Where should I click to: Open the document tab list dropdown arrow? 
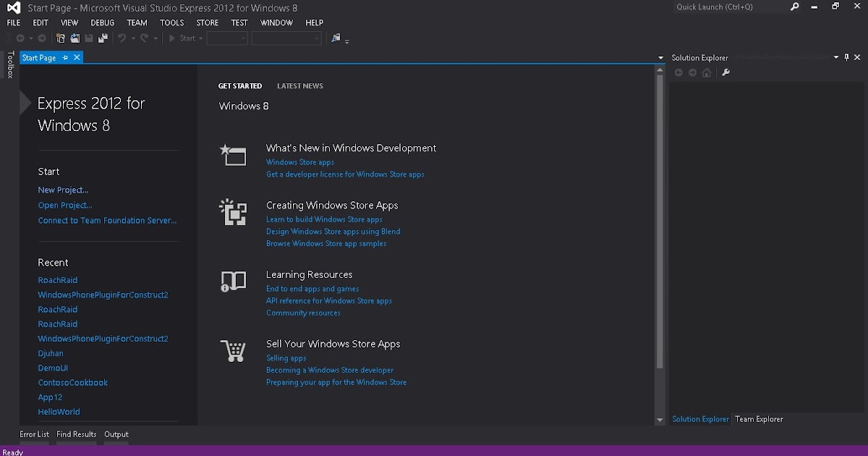pos(660,57)
